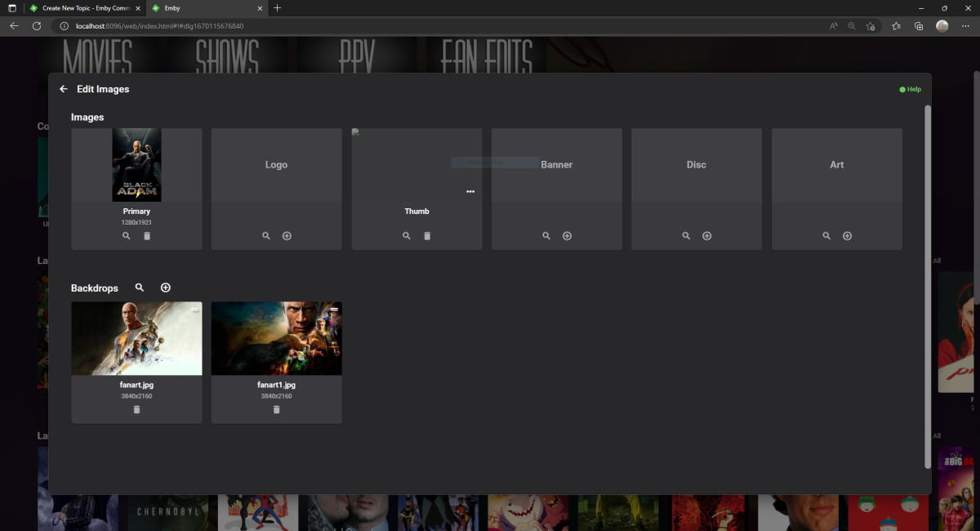The width and height of the screenshot is (980, 531).
Task: Click the "Primary" image label
Action: pyautogui.click(x=136, y=212)
